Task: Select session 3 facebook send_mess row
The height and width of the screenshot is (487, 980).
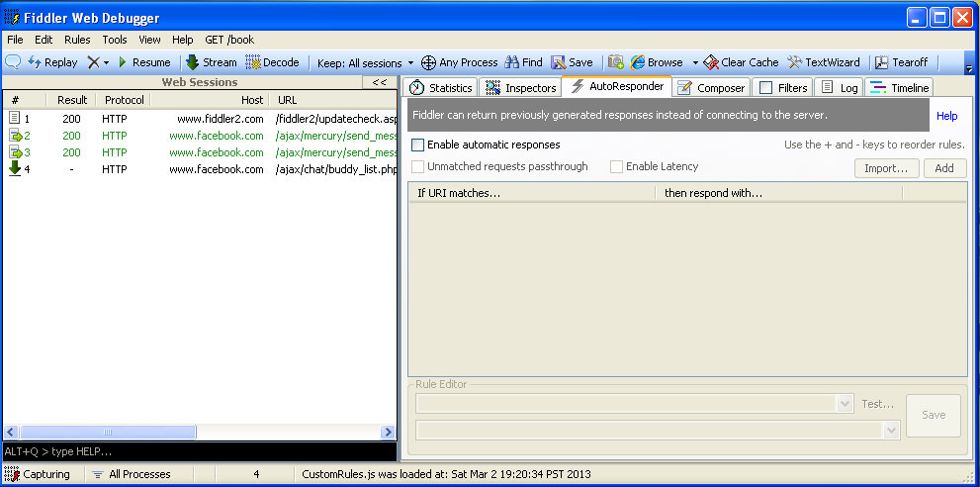Action: tap(200, 152)
